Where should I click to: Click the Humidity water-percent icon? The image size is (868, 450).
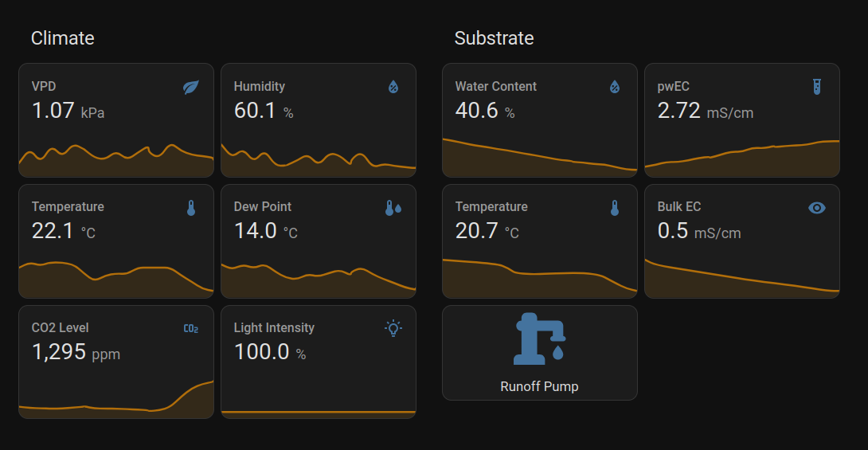393,87
